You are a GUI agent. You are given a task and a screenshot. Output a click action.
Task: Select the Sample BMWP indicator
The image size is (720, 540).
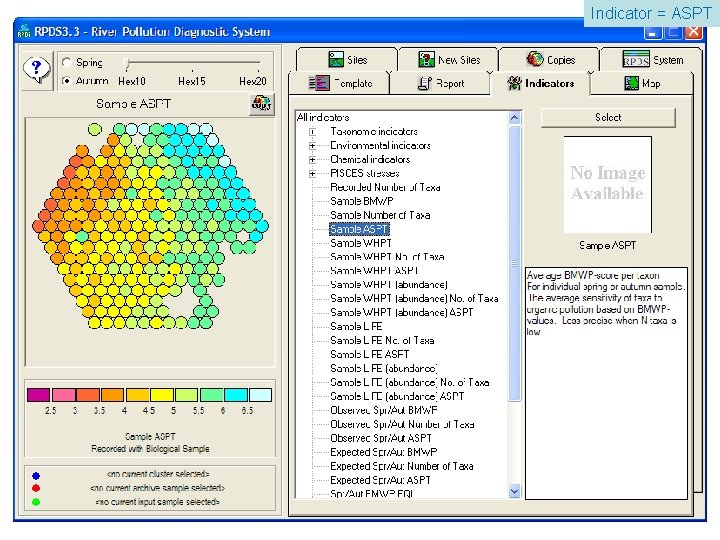[x=361, y=201]
